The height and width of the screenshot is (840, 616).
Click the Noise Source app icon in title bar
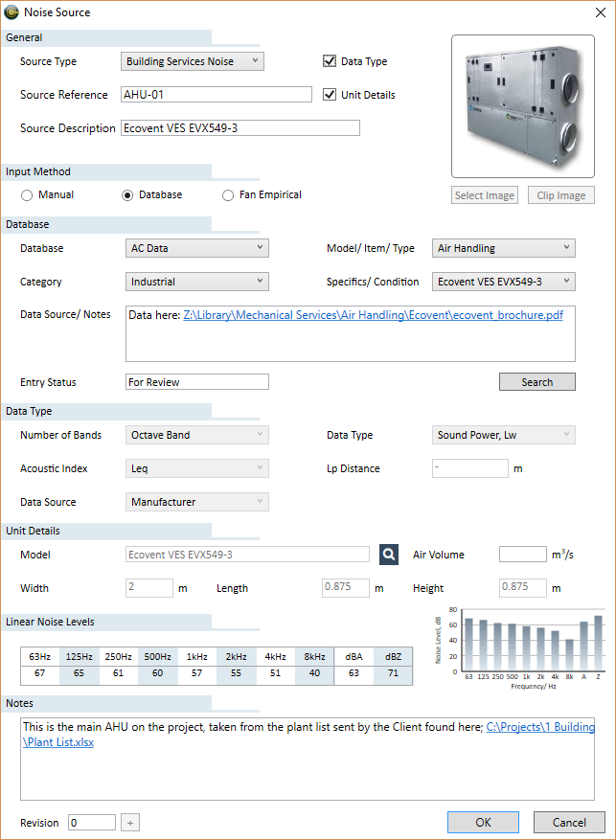(x=11, y=12)
